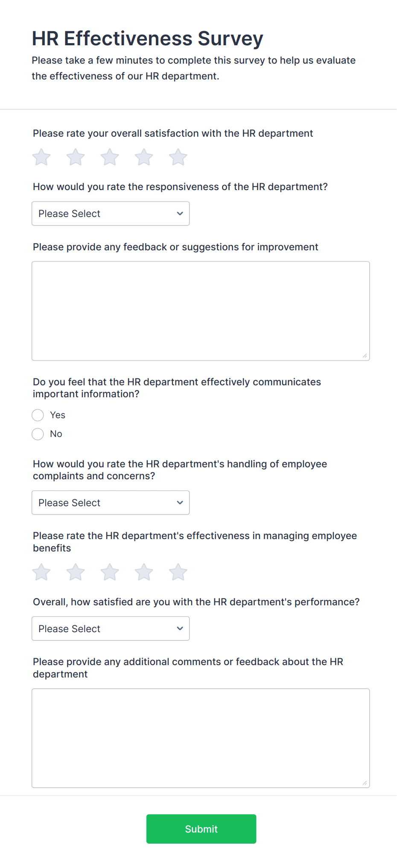Click the resize handle of the comments box
397x868 pixels.
coord(365,783)
